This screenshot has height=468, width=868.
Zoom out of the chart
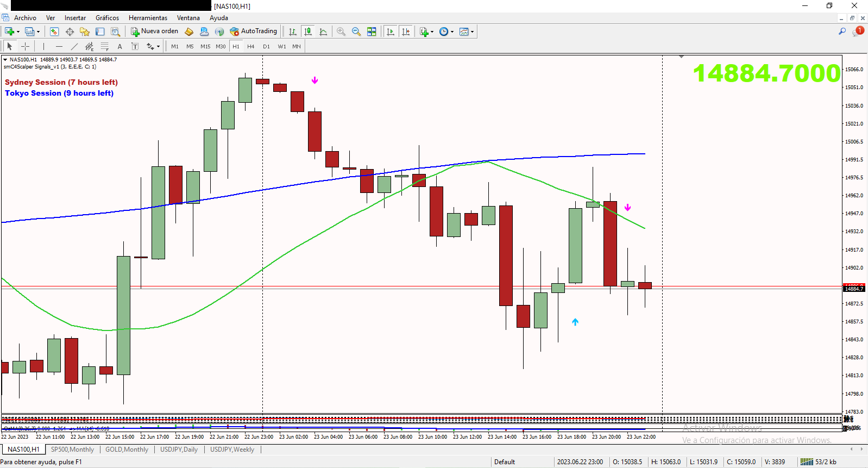pyautogui.click(x=356, y=32)
